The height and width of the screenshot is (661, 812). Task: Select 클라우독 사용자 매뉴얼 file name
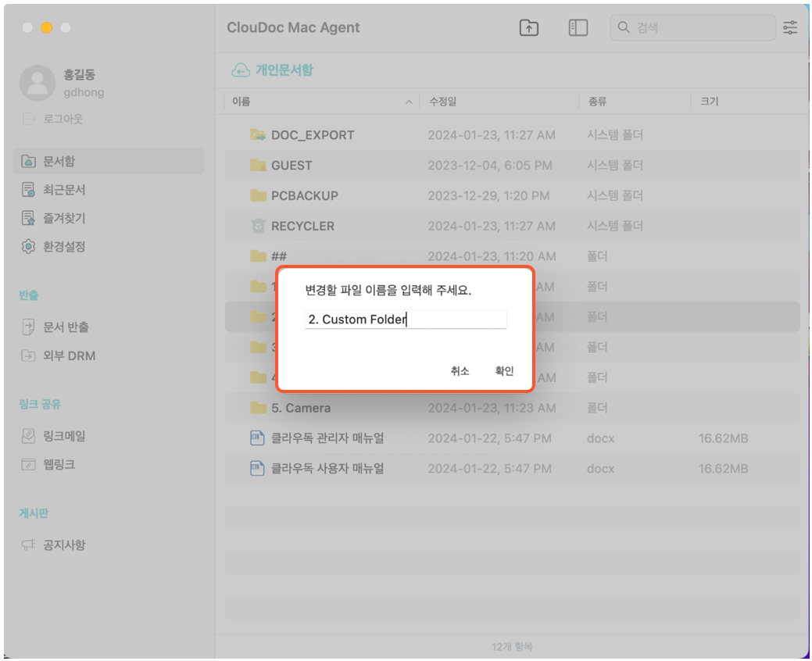[x=327, y=469]
